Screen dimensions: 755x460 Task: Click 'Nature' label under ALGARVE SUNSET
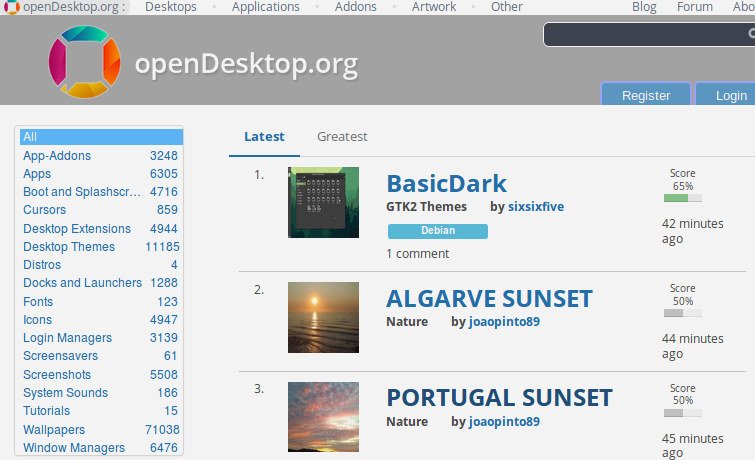point(407,322)
